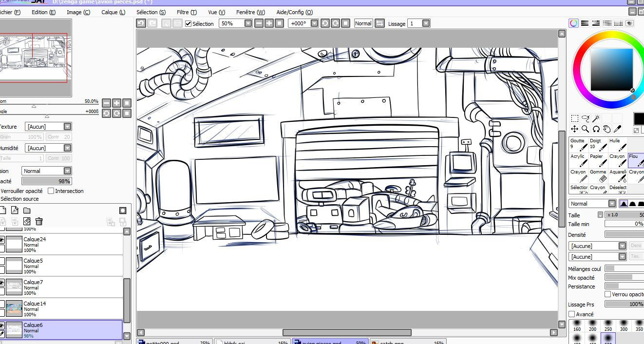Image resolution: width=644 pixels, height=344 pixels.
Task: Choose the Aquarelle watercolor brush
Action: pos(618,176)
